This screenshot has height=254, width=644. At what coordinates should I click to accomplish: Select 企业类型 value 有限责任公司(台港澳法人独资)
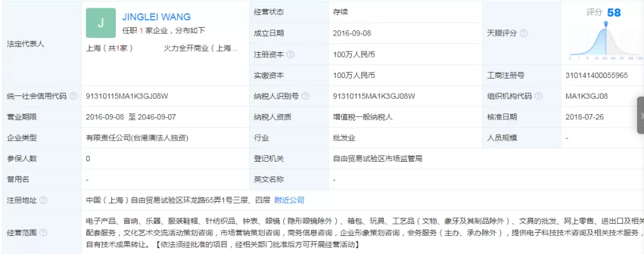click(x=137, y=138)
